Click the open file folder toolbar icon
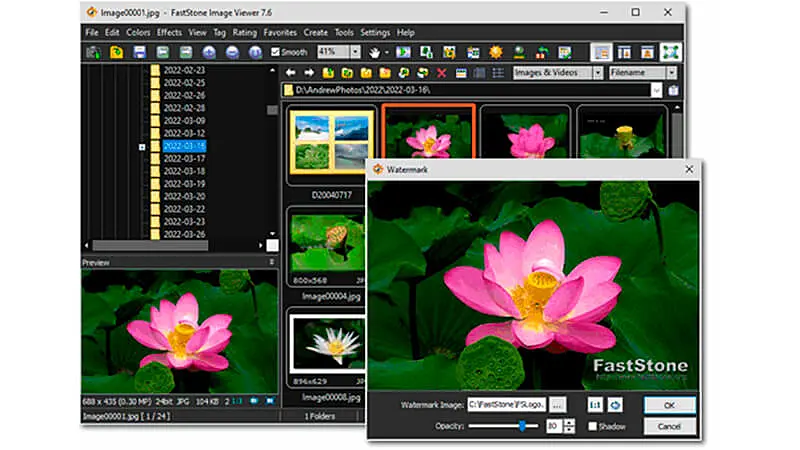Image resolution: width=800 pixels, height=450 pixels. coord(116,52)
